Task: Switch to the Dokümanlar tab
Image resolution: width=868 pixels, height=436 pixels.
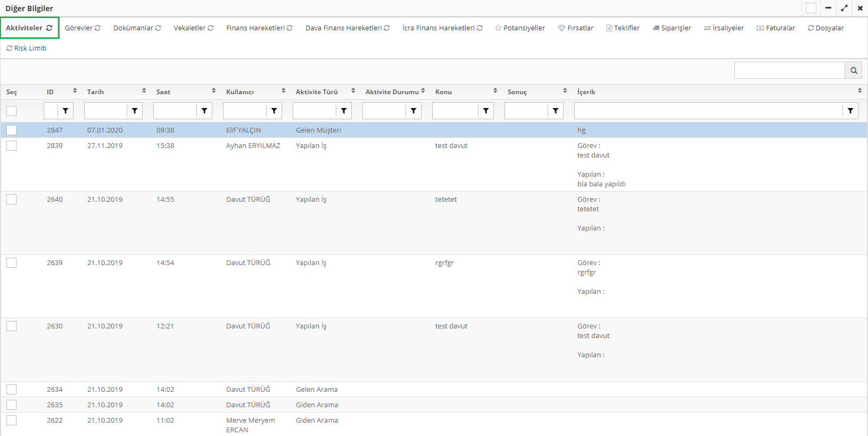Action: (133, 28)
